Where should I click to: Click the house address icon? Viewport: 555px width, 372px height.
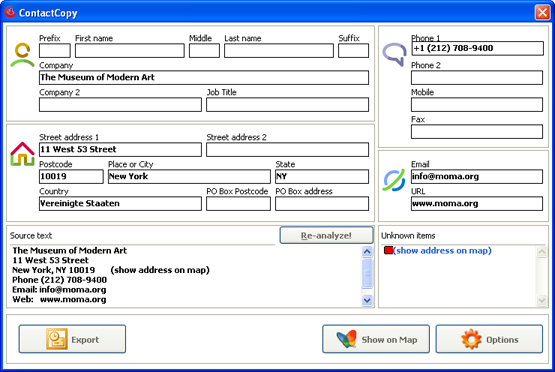tap(22, 154)
